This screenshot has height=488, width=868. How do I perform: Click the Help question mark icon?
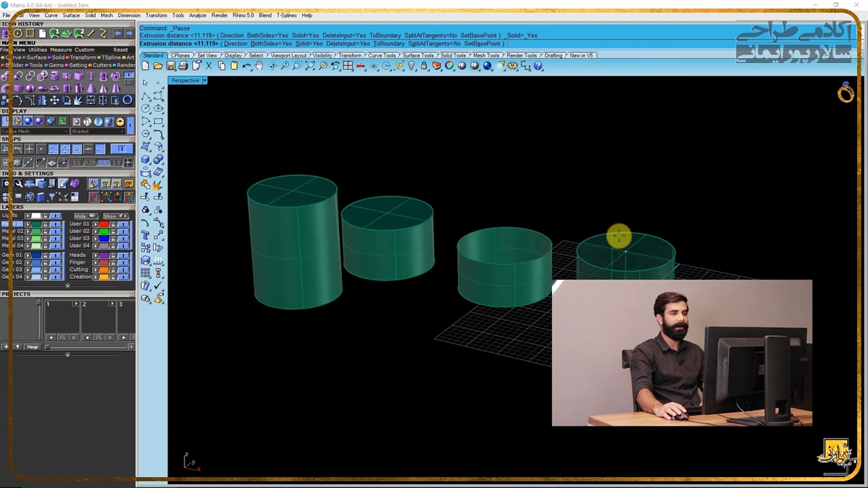pyautogui.click(x=538, y=66)
